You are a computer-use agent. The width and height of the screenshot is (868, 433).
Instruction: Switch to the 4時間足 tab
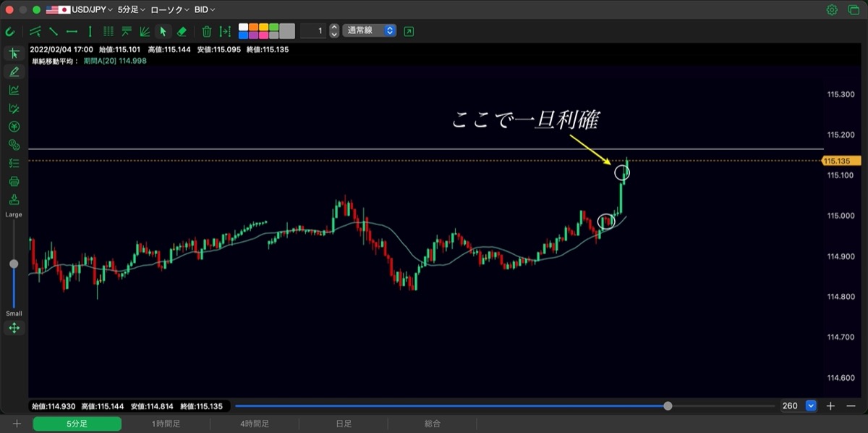[x=255, y=424]
